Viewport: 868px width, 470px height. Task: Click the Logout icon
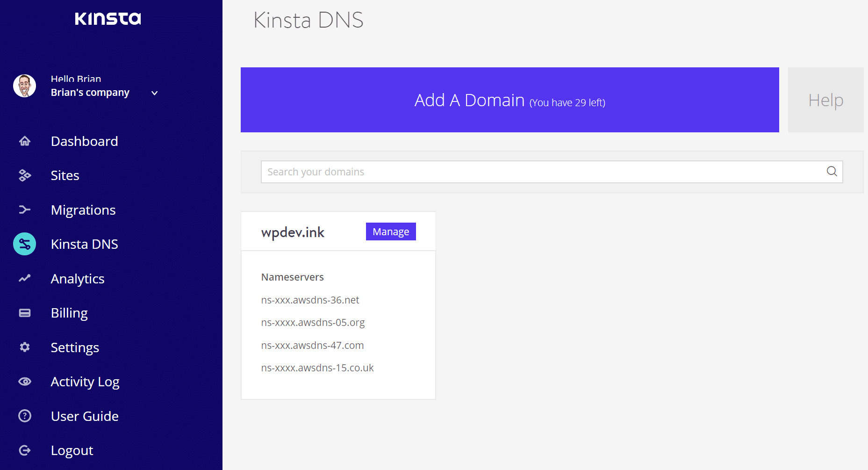click(x=24, y=450)
